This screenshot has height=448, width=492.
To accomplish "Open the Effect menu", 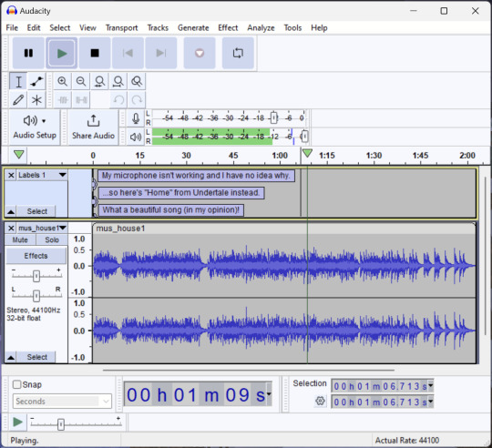I will (228, 28).
